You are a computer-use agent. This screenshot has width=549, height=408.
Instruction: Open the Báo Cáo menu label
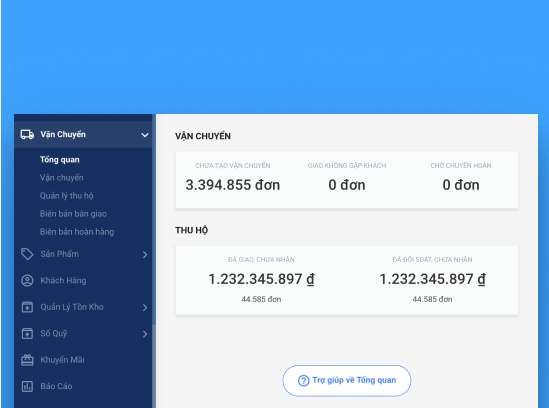point(56,386)
